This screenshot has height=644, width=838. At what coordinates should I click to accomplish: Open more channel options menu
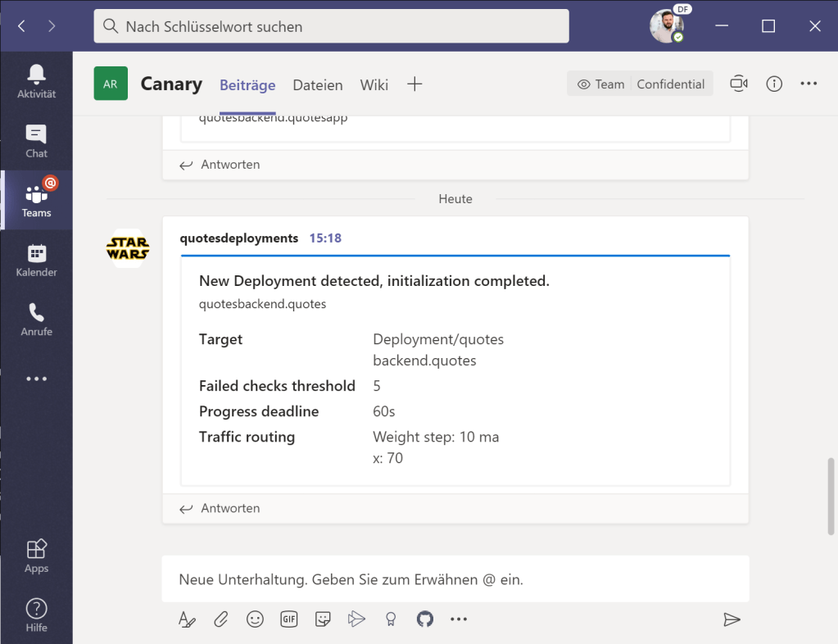pyautogui.click(x=809, y=84)
